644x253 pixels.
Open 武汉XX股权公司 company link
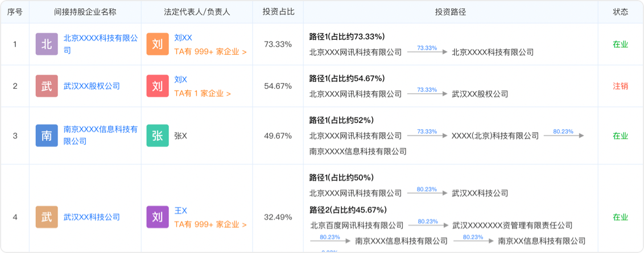click(x=92, y=86)
